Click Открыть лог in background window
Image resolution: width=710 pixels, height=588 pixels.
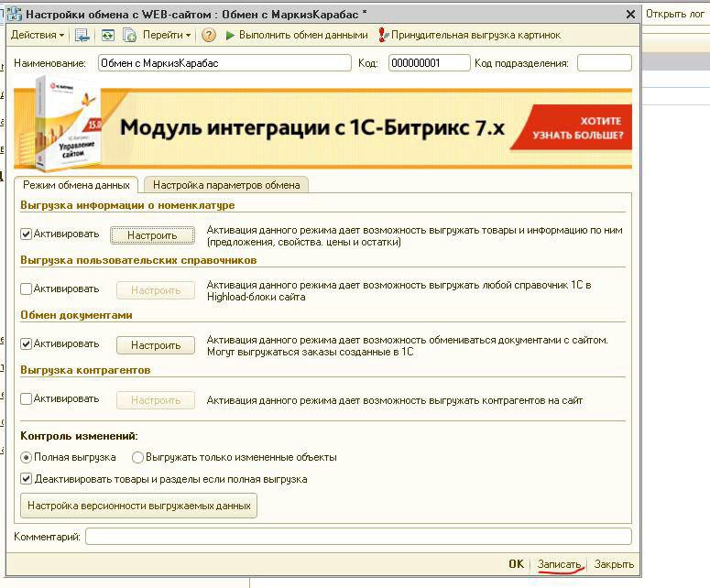click(x=674, y=14)
